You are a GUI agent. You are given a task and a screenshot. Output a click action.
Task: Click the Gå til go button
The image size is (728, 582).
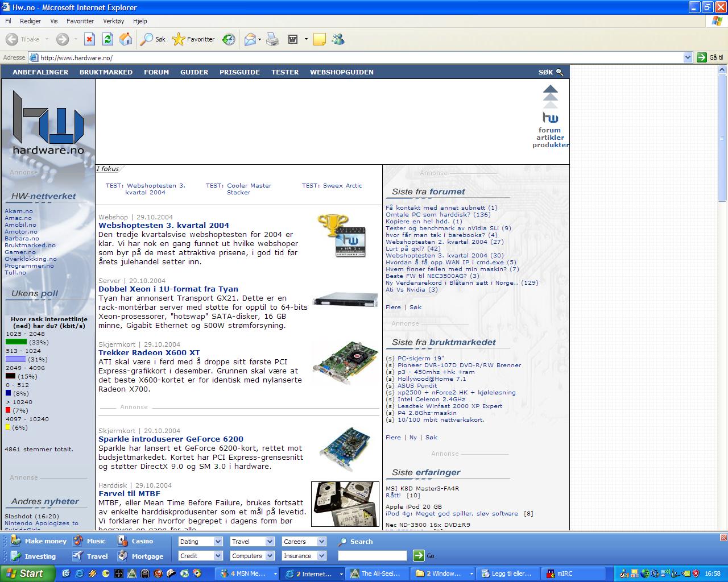pyautogui.click(x=710, y=57)
